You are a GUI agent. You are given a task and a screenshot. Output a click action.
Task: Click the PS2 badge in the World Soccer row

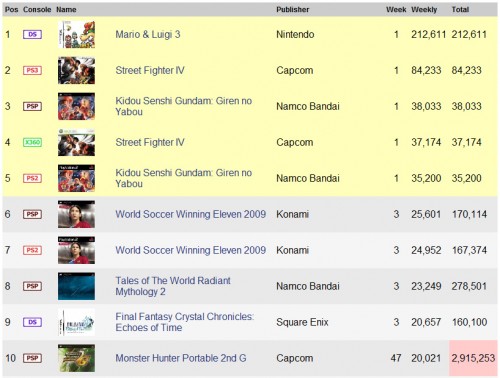[32, 250]
